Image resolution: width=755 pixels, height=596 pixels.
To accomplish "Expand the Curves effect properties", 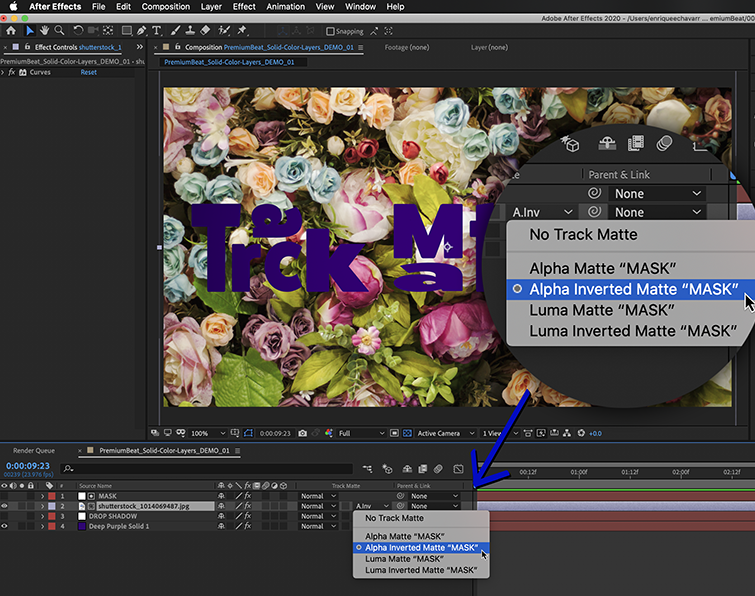I will pyautogui.click(x=5, y=72).
